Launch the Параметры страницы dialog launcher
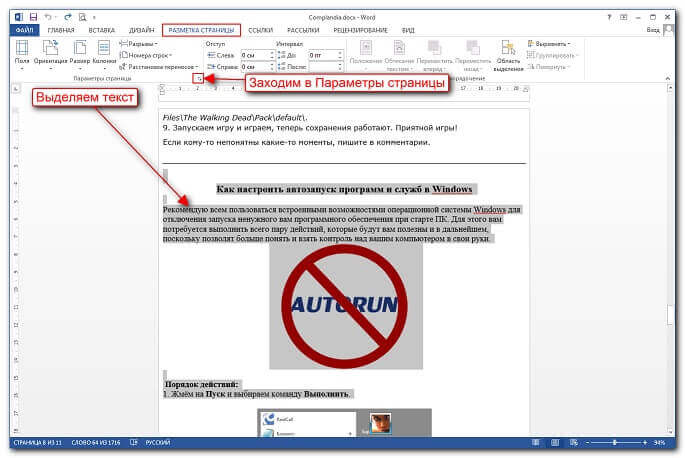Screen dimensions: 685x458 198,79
